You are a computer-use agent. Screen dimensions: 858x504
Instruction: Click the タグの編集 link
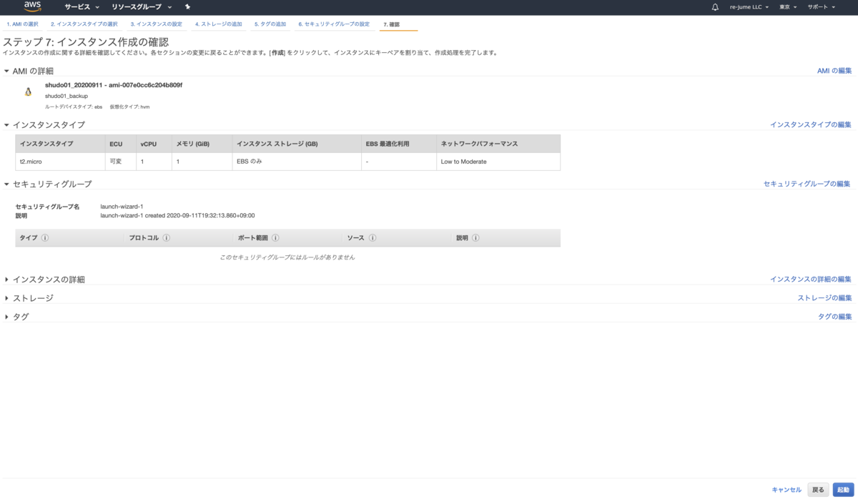point(835,316)
